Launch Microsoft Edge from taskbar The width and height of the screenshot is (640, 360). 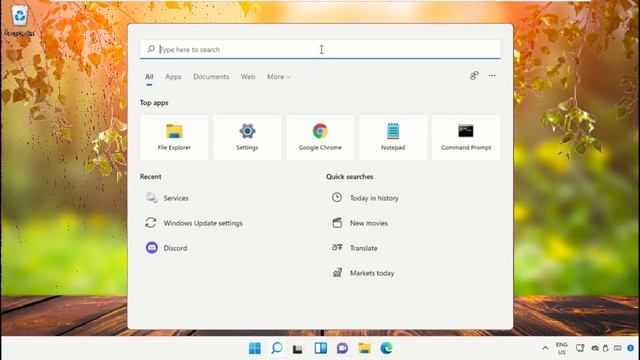(x=386, y=348)
